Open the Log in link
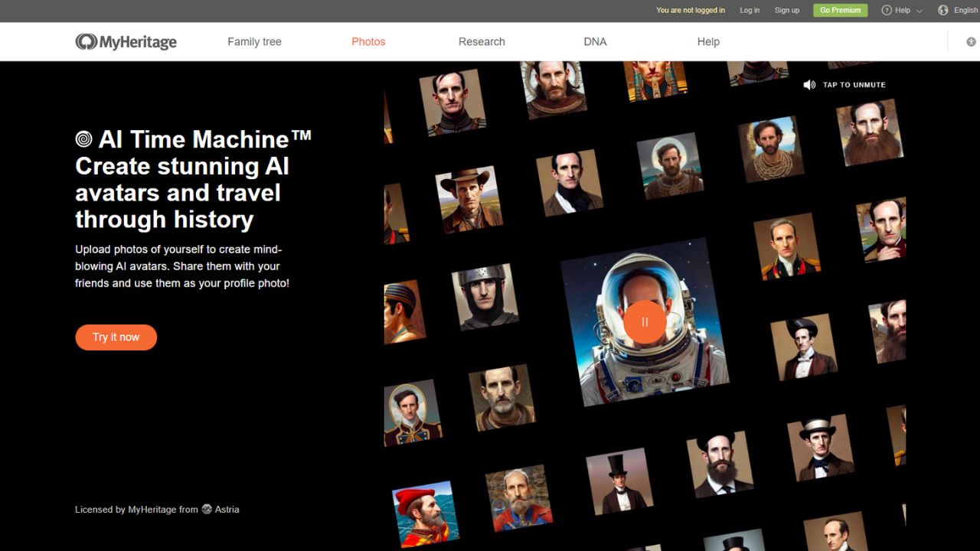This screenshot has width=980, height=551. 749,10
